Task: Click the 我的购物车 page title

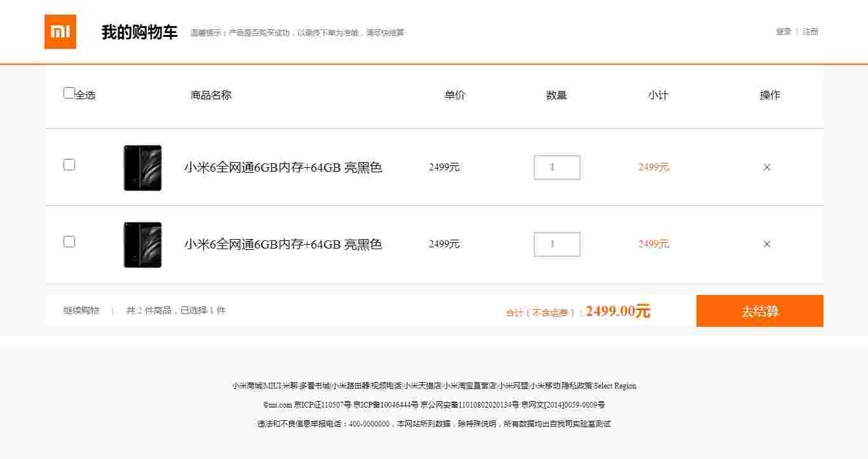Action: pos(140,32)
